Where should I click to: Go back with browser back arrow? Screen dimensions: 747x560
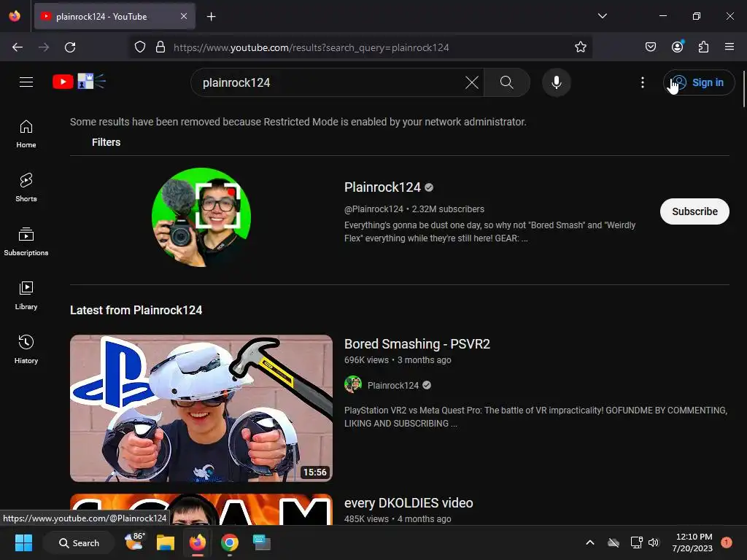[x=18, y=47]
